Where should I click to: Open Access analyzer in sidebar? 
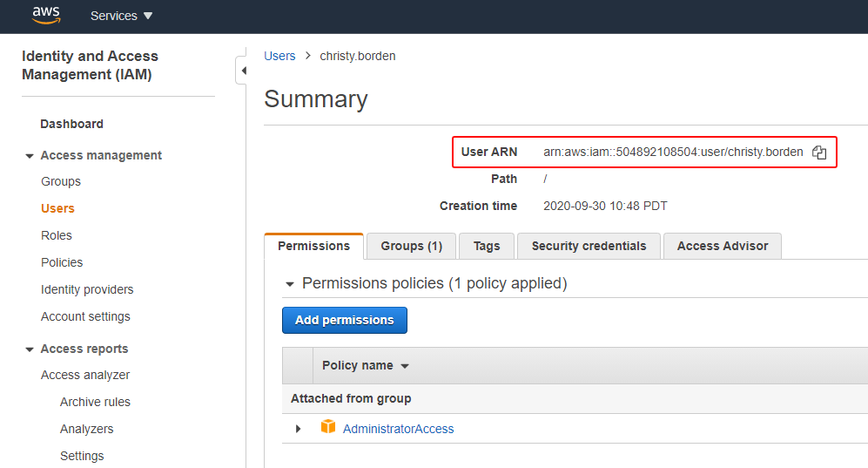click(x=85, y=375)
